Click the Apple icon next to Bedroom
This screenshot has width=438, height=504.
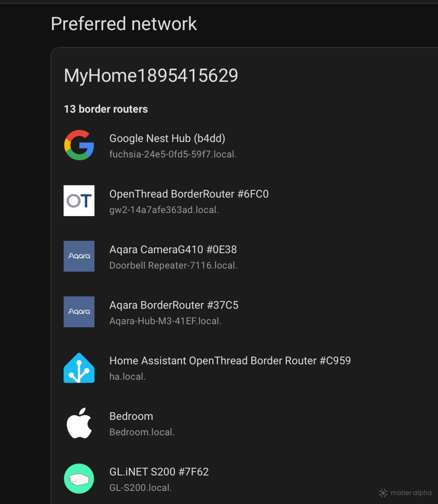(x=79, y=423)
